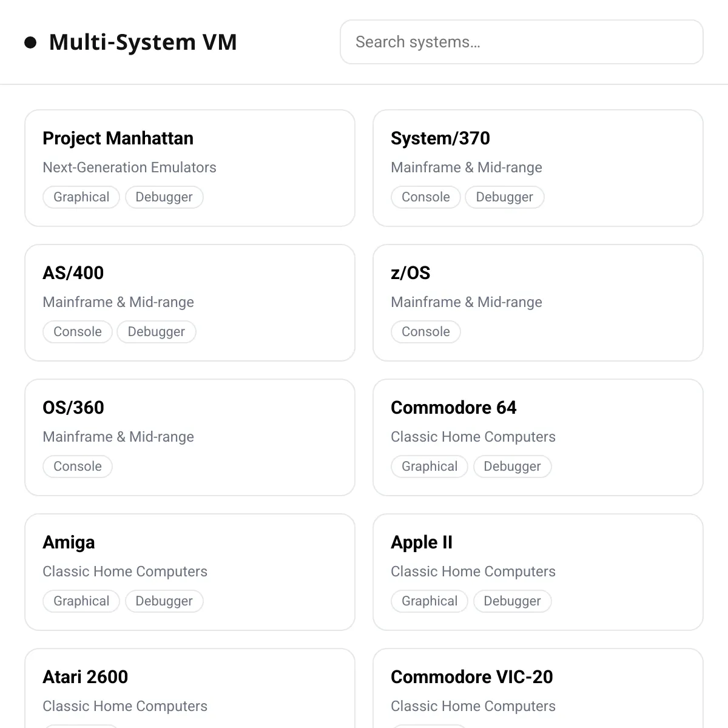Click the Debugger tag on Apple II

(x=512, y=601)
